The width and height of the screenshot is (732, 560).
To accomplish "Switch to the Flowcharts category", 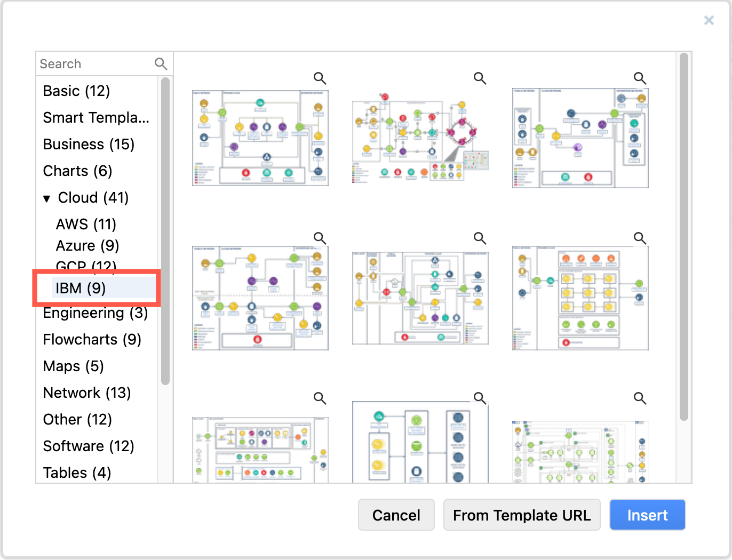I will tap(92, 339).
